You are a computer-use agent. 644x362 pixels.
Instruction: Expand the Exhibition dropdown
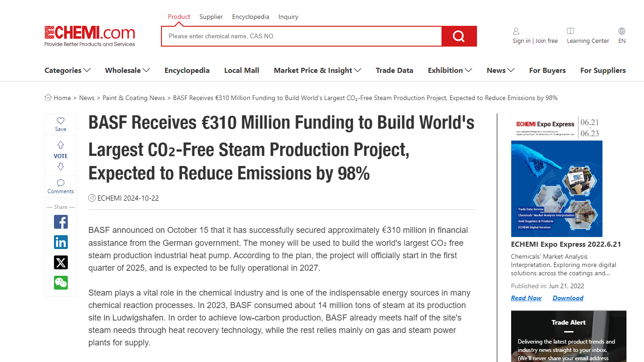pos(450,70)
